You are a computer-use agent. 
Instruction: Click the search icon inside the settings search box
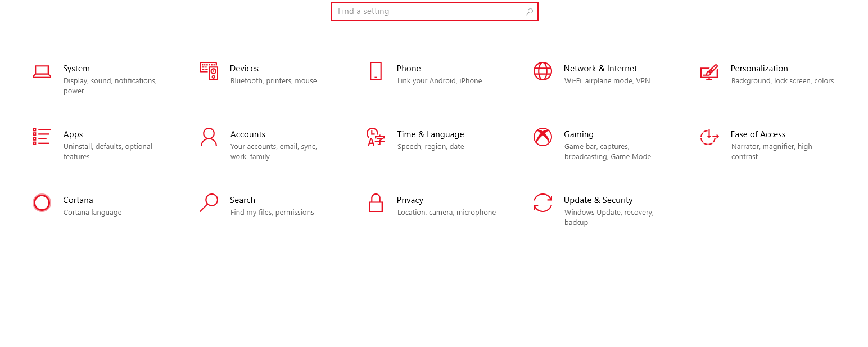(528, 11)
